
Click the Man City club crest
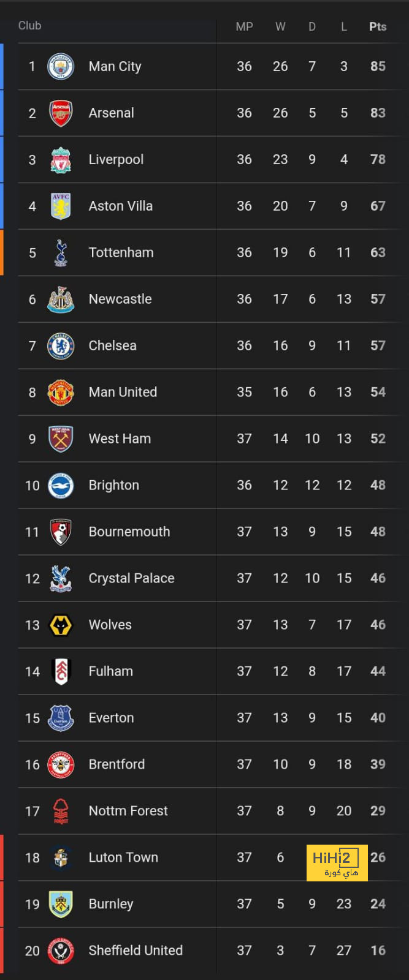coord(61,66)
